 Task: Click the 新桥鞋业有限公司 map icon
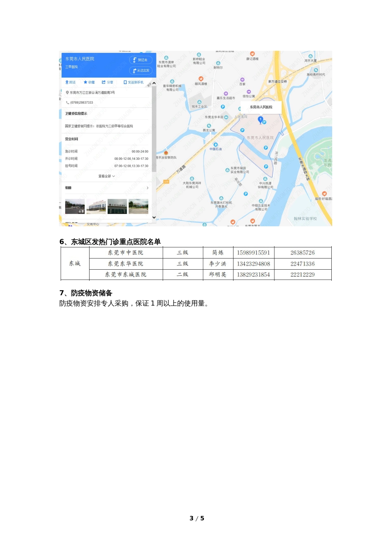point(199,55)
